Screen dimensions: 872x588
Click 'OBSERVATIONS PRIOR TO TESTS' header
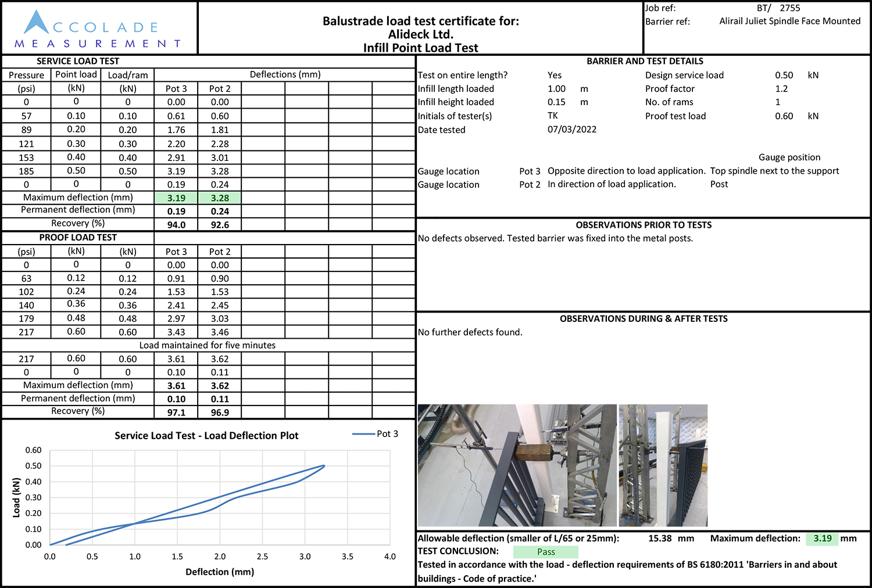(644, 225)
